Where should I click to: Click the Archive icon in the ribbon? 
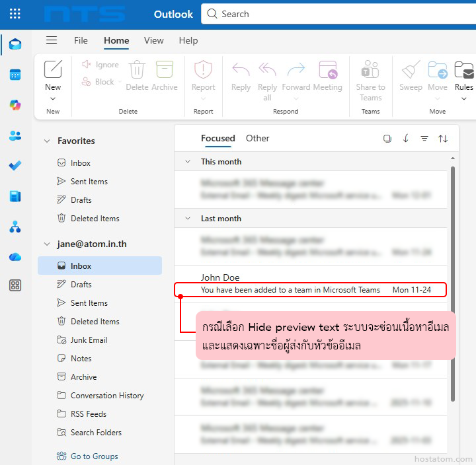(x=165, y=69)
